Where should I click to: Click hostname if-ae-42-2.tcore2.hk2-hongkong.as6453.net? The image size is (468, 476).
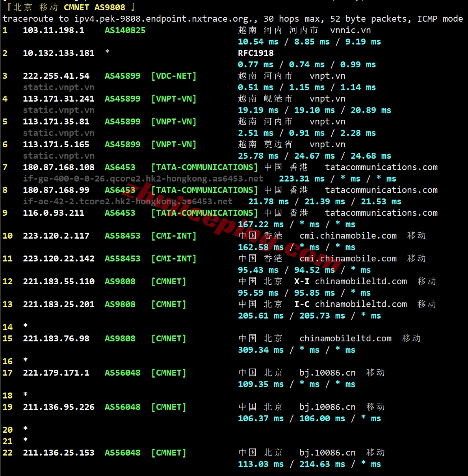128,202
